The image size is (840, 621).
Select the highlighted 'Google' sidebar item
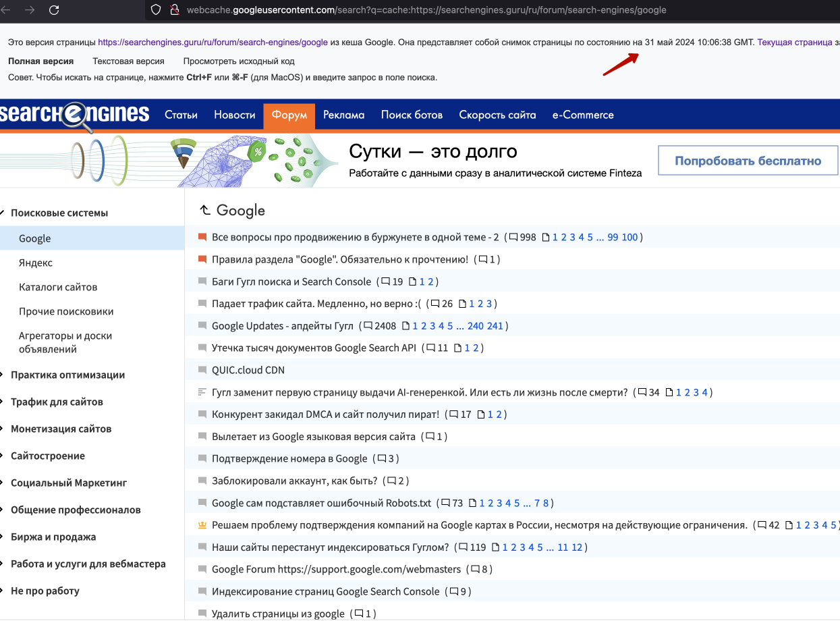click(92, 238)
